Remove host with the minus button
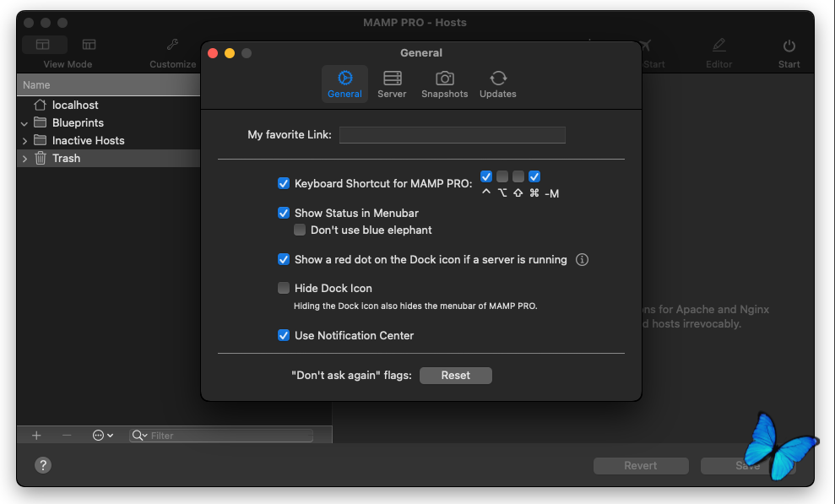This screenshot has height=504, width=835. click(x=67, y=436)
